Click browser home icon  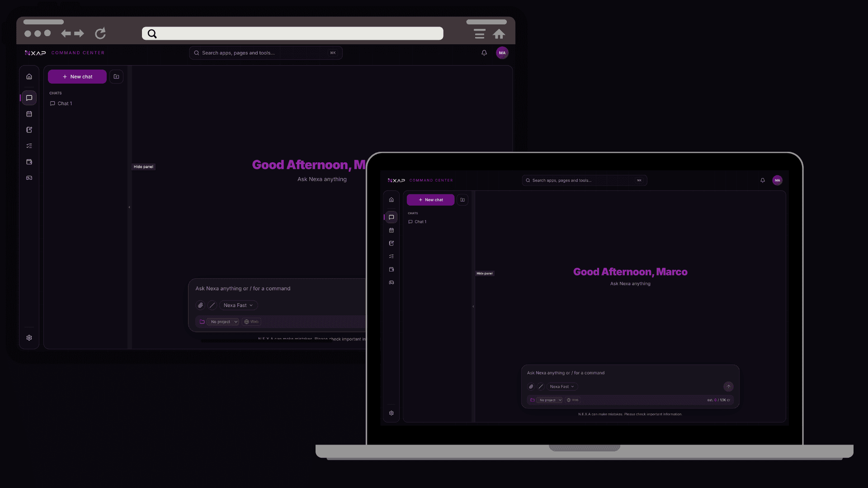pyautogui.click(x=499, y=34)
